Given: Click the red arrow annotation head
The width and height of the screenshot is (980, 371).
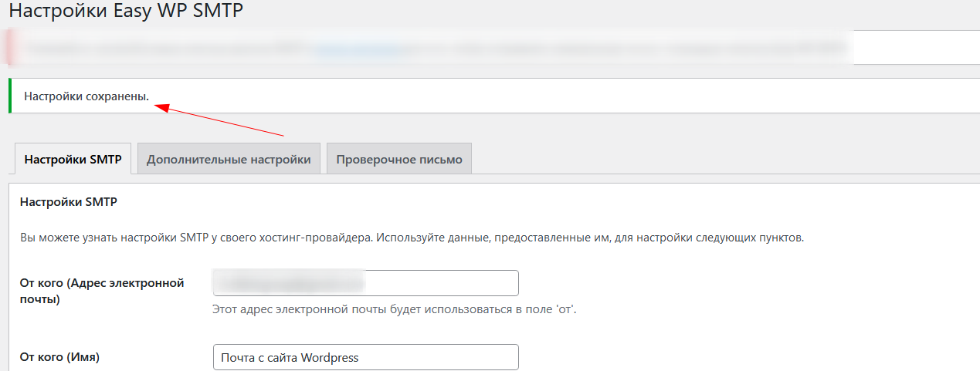Looking at the screenshot, I should (161, 108).
